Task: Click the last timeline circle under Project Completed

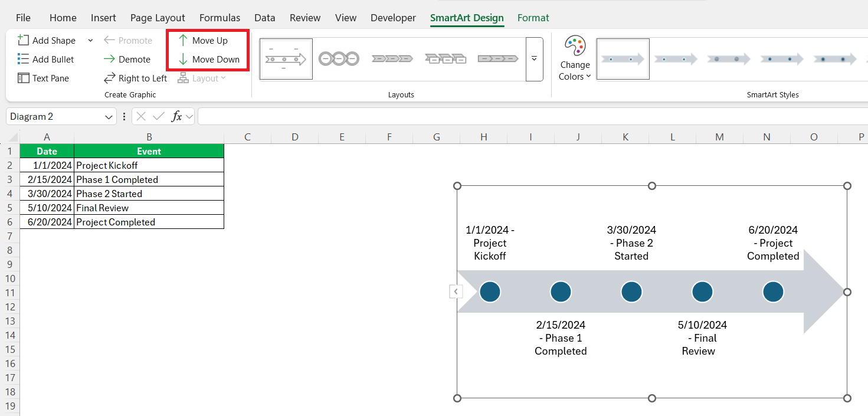Action: tap(773, 291)
